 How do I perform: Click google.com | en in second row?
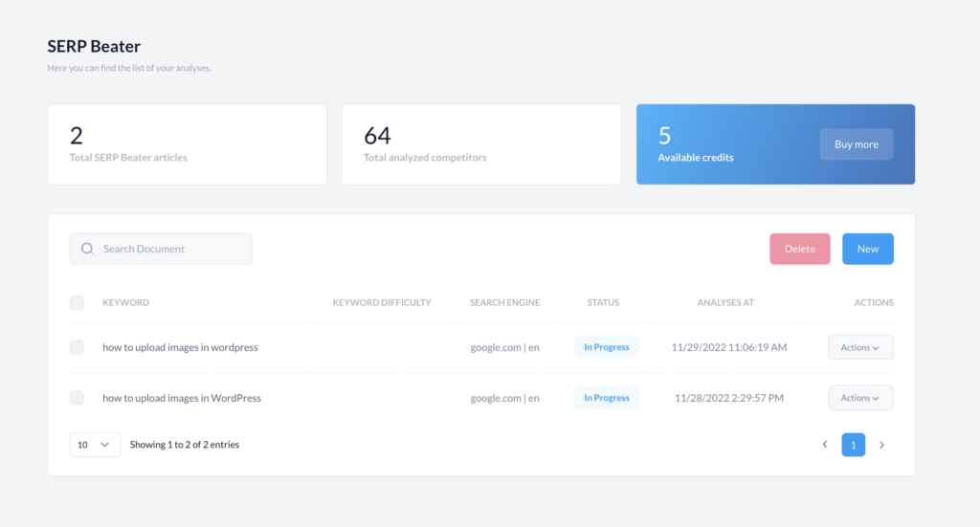point(505,398)
